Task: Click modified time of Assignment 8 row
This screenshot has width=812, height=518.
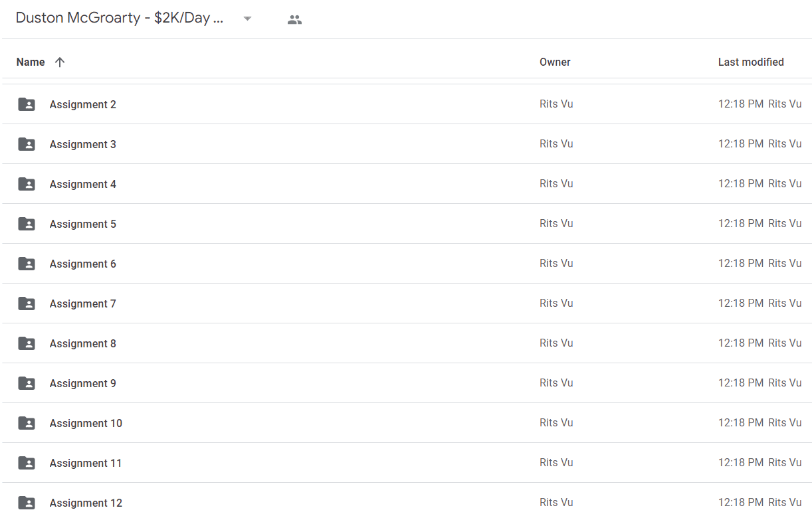Action: point(741,343)
